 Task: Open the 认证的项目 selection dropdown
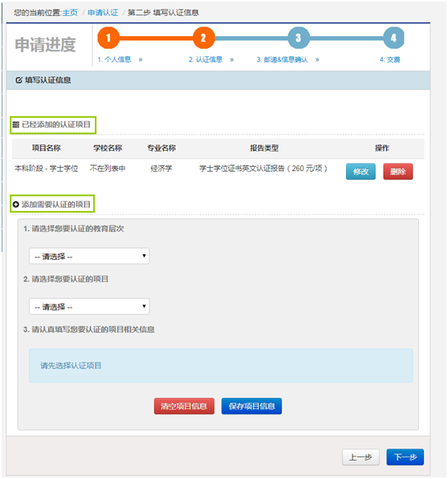pyautogui.click(x=89, y=306)
